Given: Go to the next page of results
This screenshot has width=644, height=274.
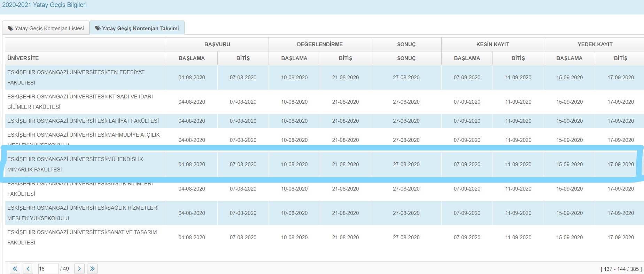Looking at the screenshot, I should 79,269.
